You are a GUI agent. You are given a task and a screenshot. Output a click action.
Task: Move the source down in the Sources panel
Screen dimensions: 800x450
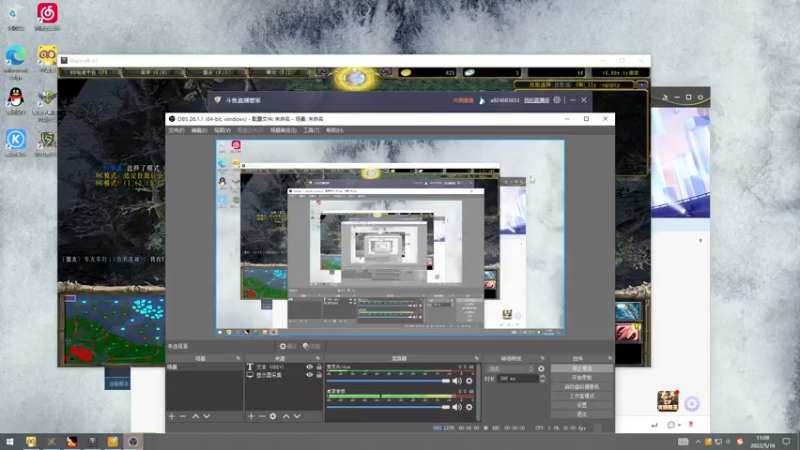click(x=297, y=416)
